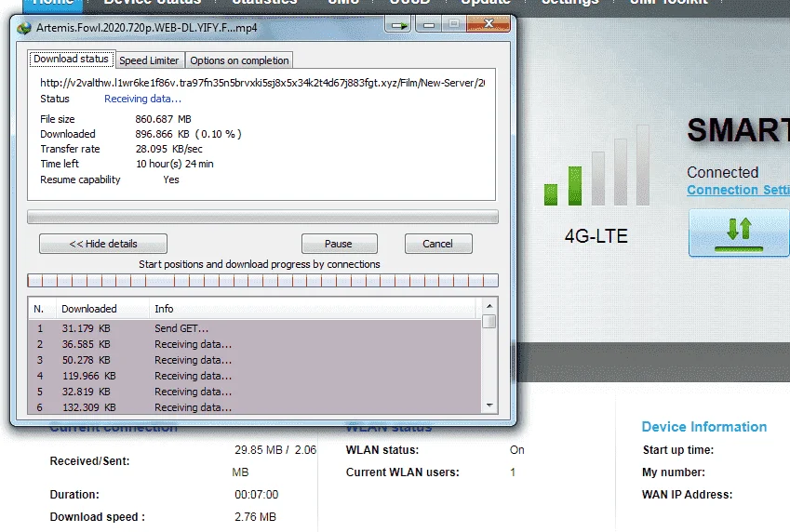Open the Connection Settings link
Image resolution: width=790 pixels, height=532 pixels.
[x=738, y=190]
